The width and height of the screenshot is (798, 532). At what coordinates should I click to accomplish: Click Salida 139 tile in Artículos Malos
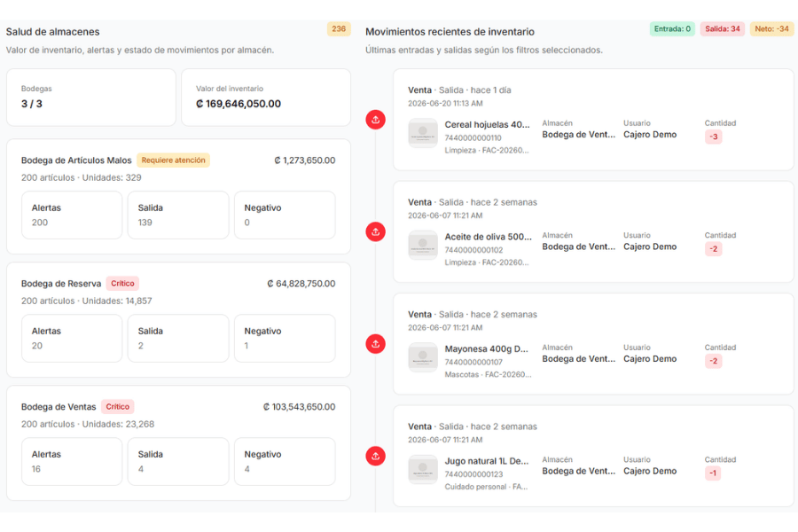click(x=178, y=215)
